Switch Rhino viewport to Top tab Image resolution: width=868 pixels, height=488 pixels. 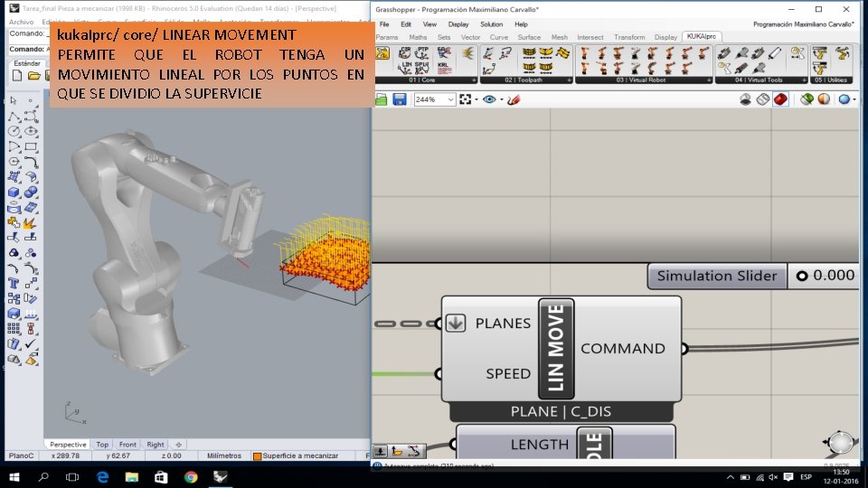coord(102,445)
